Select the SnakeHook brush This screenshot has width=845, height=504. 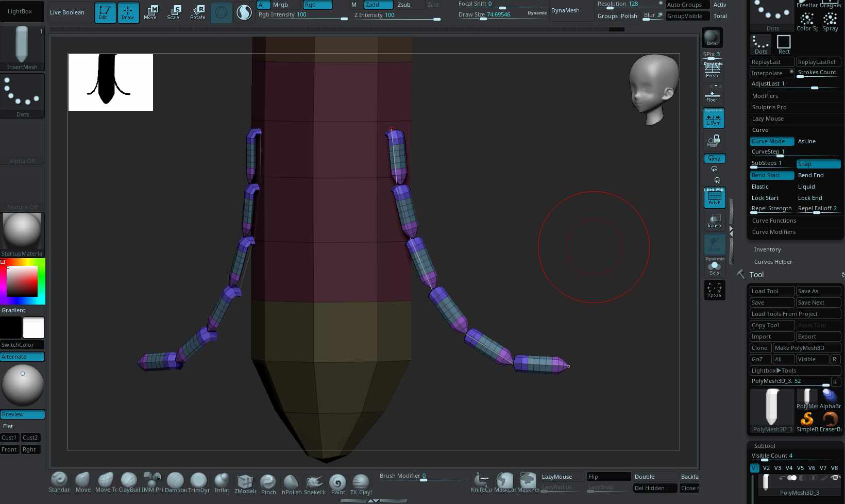click(315, 484)
